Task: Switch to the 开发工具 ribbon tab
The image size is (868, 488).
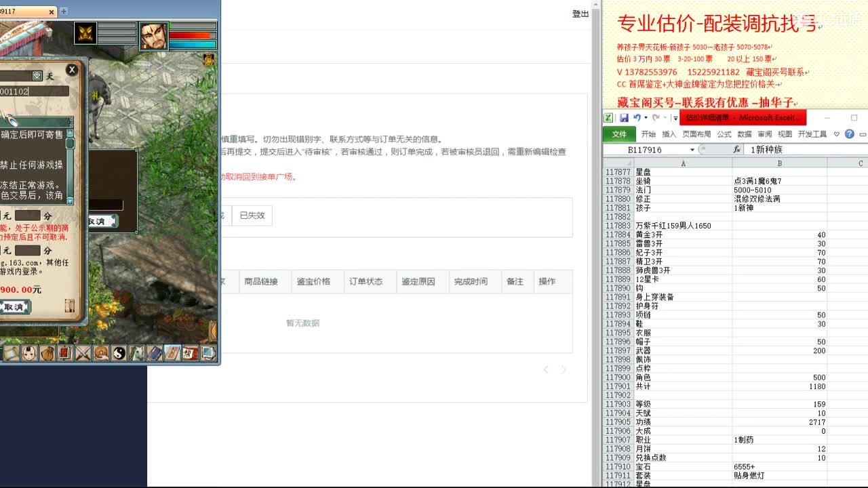Action: (x=812, y=134)
